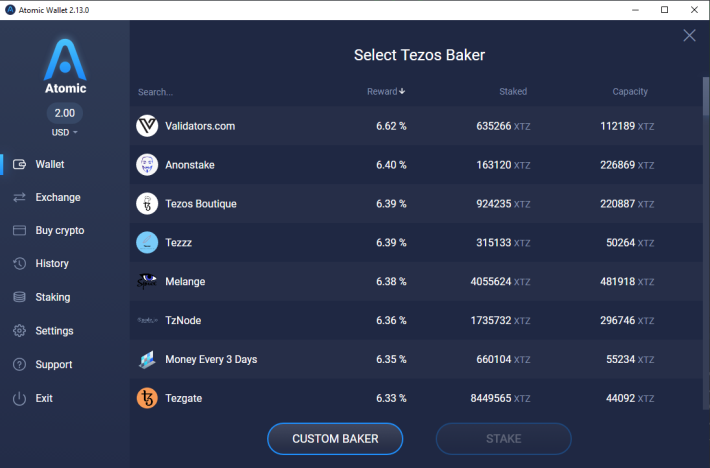
Task: Click the Atomic logo in the sidebar
Action: [x=65, y=67]
